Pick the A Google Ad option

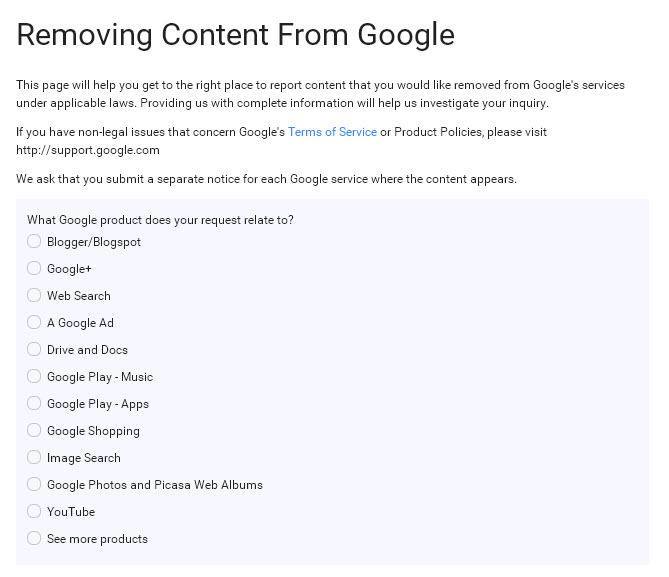click(34, 322)
